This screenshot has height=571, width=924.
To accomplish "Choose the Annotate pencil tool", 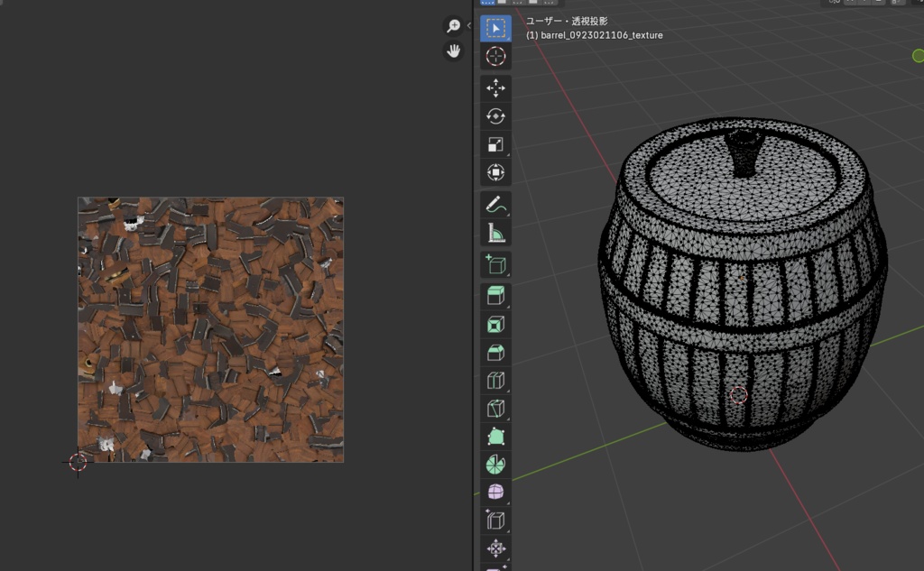I will click(x=495, y=205).
